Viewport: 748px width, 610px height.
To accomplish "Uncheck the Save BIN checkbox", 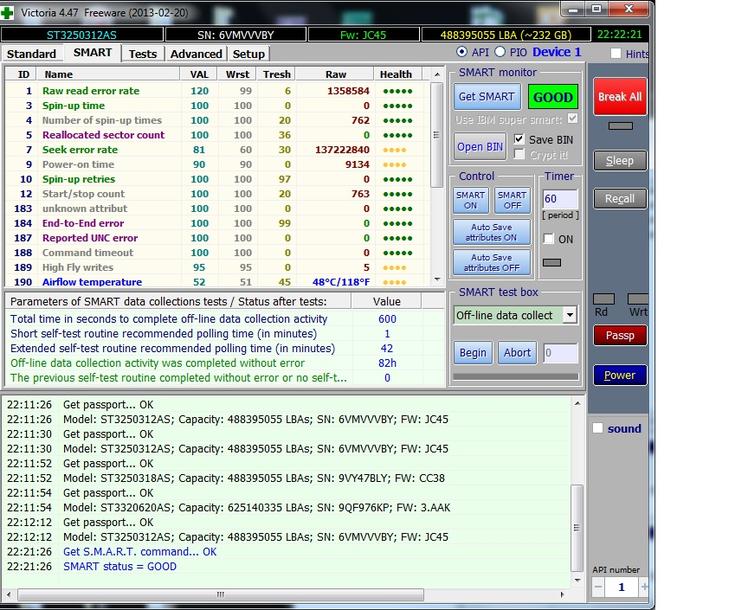I will tap(519, 139).
